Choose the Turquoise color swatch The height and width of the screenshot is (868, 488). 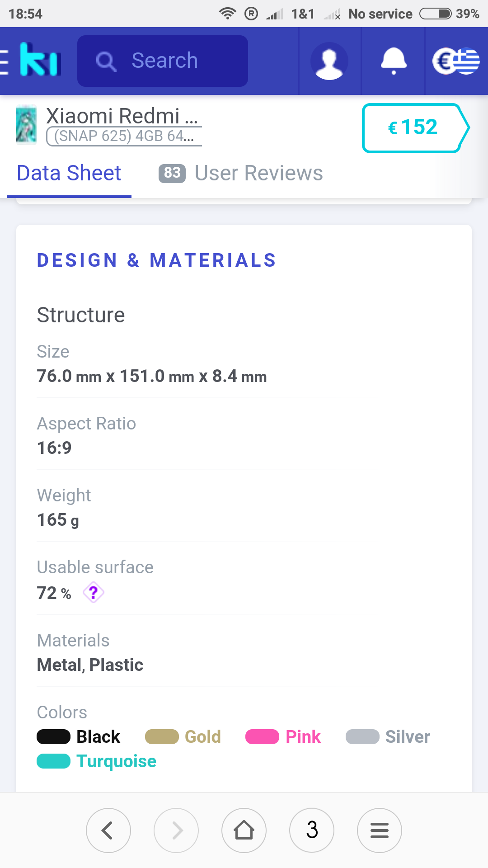[54, 761]
